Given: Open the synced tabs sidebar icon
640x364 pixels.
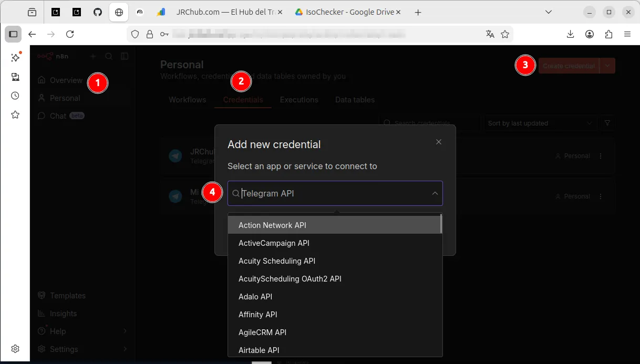Looking at the screenshot, I should pos(15,77).
